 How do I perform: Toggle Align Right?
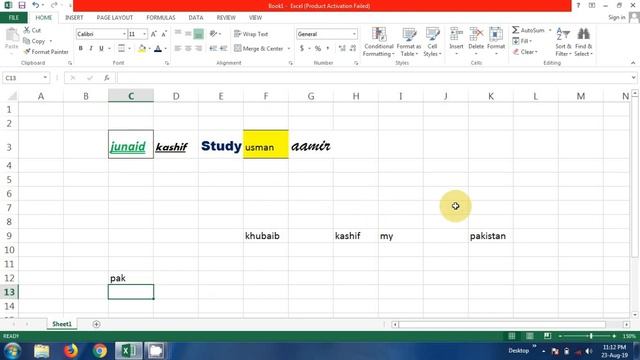coord(199,49)
